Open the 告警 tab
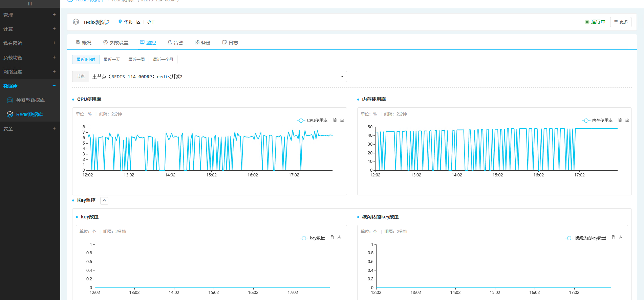The height and width of the screenshot is (300, 644). tap(175, 43)
